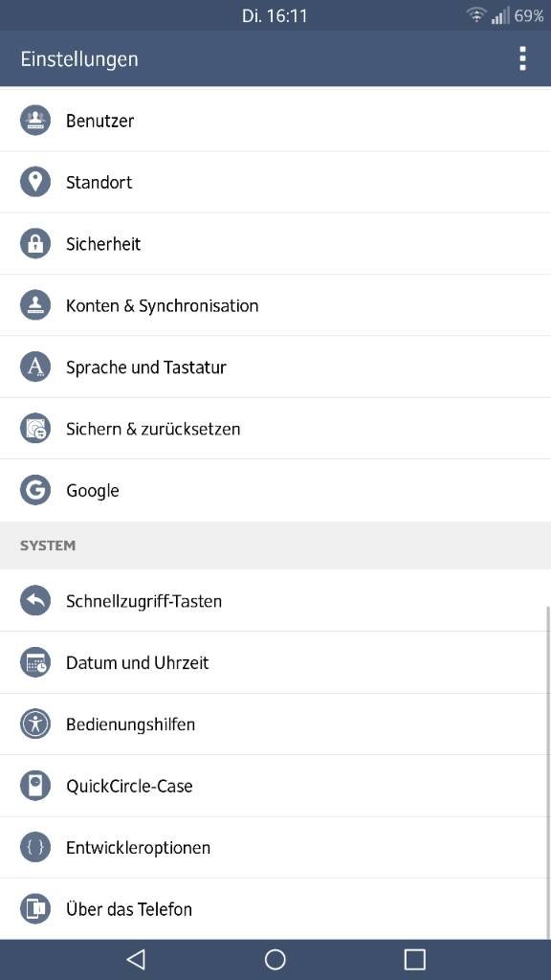This screenshot has height=980, width=551.
Task: Open Sichern & zurücksetzen entry
Action: (275, 429)
